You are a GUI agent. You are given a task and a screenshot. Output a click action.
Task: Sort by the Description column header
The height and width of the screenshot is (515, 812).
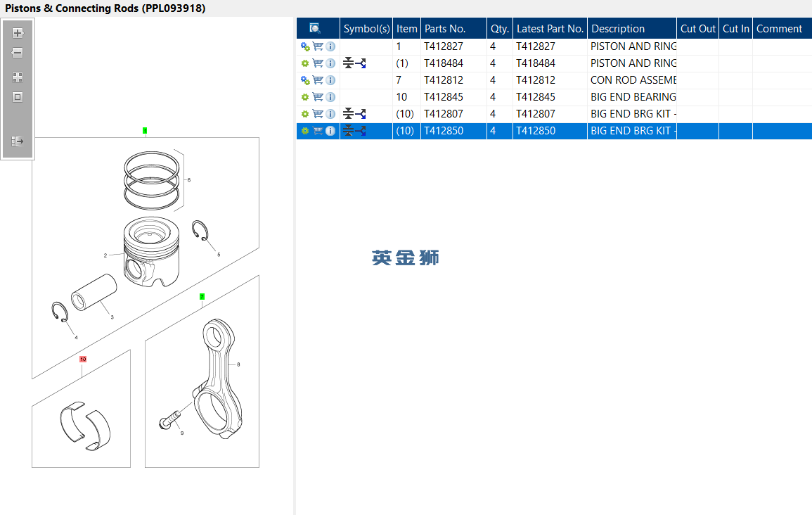pyautogui.click(x=632, y=29)
